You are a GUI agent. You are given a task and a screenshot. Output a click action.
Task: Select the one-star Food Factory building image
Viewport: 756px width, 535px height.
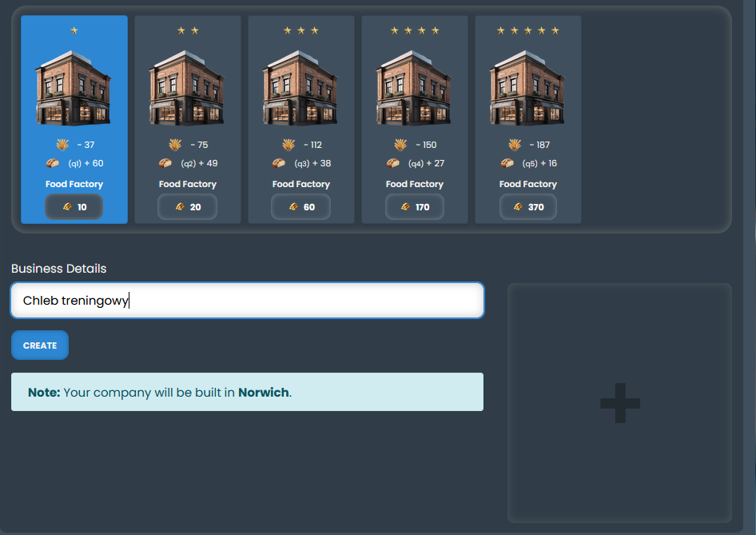coord(74,88)
